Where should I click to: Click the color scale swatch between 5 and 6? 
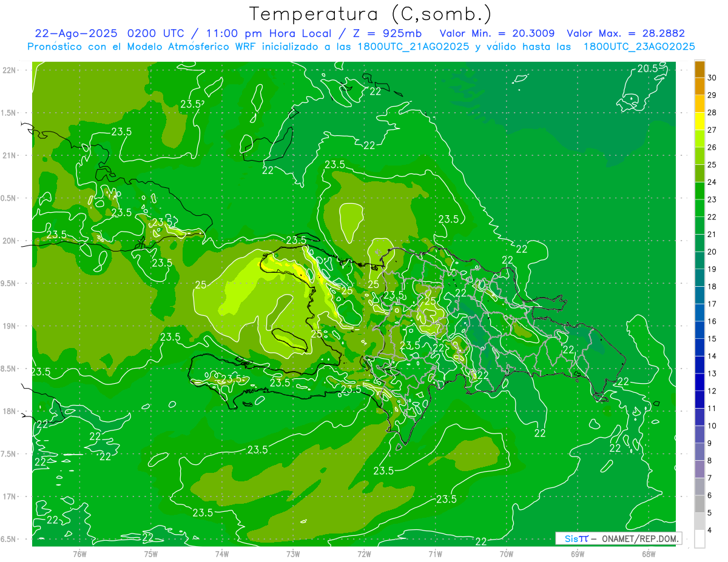pos(699,504)
